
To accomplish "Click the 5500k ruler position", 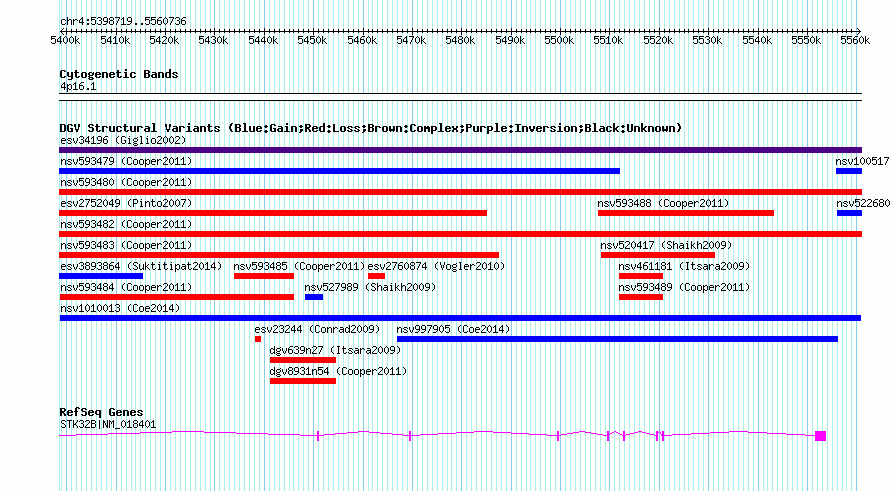I will coord(559,40).
